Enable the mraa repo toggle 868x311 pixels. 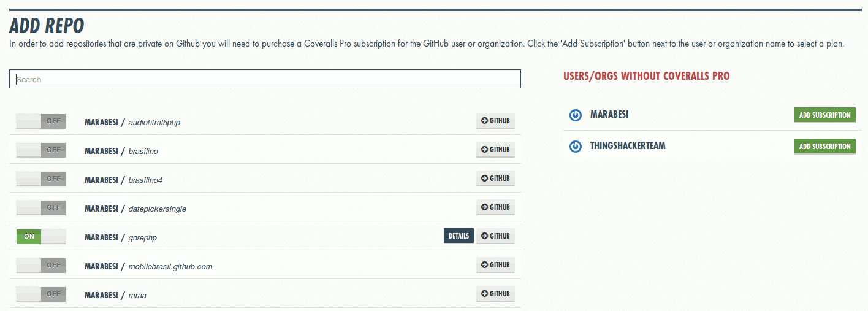click(41, 294)
